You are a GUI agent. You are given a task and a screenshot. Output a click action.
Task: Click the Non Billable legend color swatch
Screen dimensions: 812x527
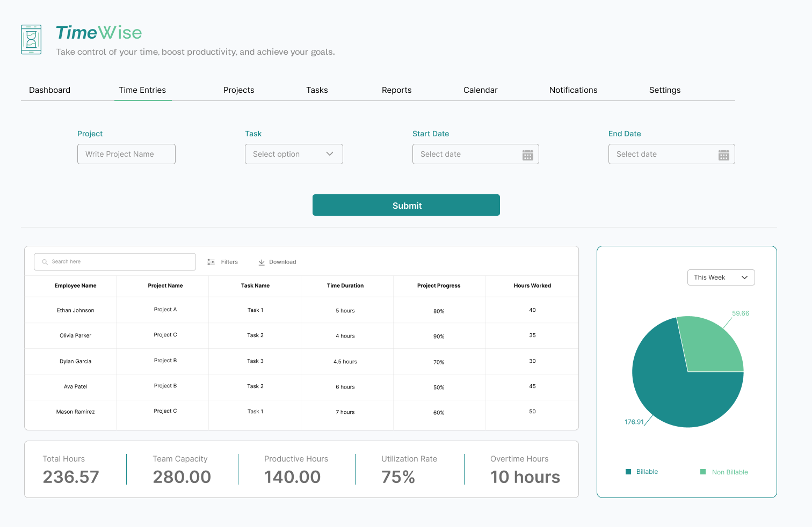pos(702,471)
